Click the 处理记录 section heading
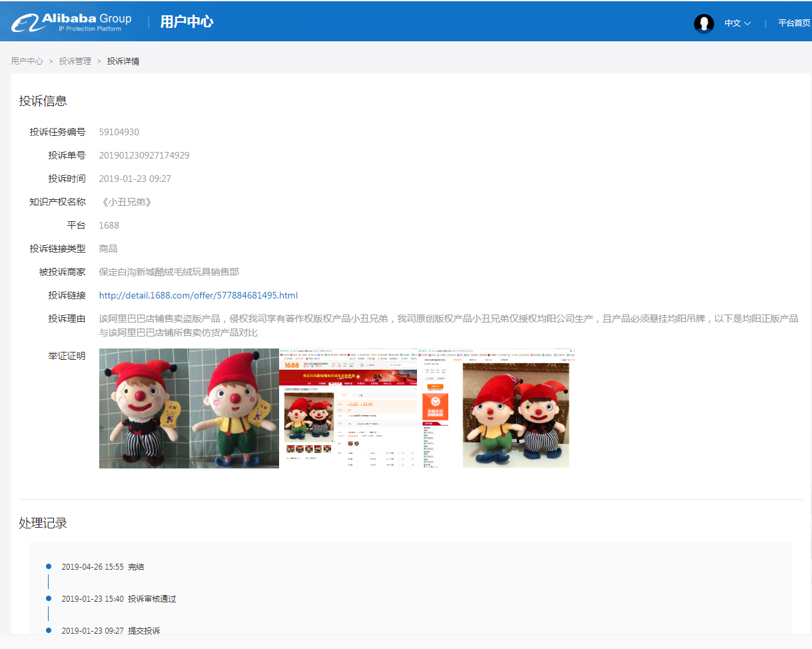812x649 pixels. tap(43, 523)
